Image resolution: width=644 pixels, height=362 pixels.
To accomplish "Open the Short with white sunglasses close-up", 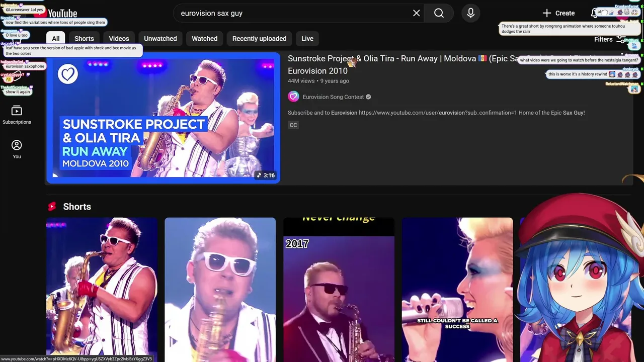I will click(x=220, y=289).
